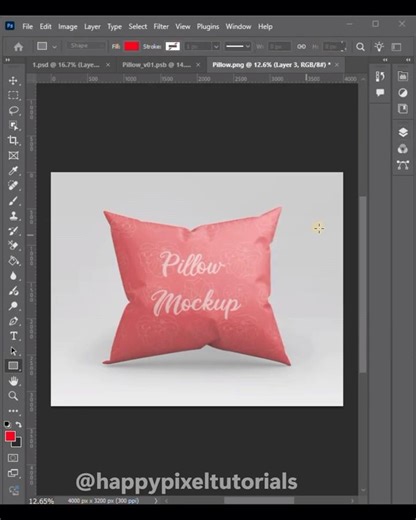416x520 pixels.
Task: Select the Hand tool
Action: 13,381
